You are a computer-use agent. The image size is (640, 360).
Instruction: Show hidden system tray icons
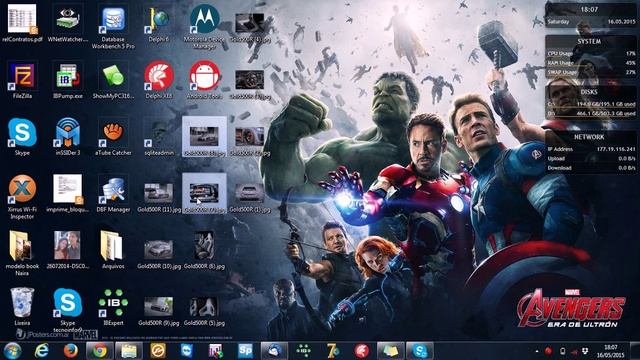pyautogui.click(x=537, y=351)
